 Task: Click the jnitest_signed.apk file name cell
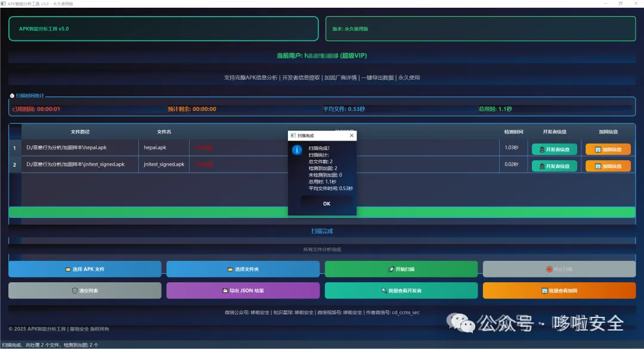point(164,164)
